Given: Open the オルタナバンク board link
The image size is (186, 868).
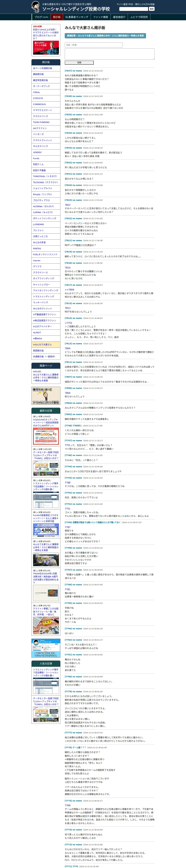Looking at the screenshot, I should [46, 146].
